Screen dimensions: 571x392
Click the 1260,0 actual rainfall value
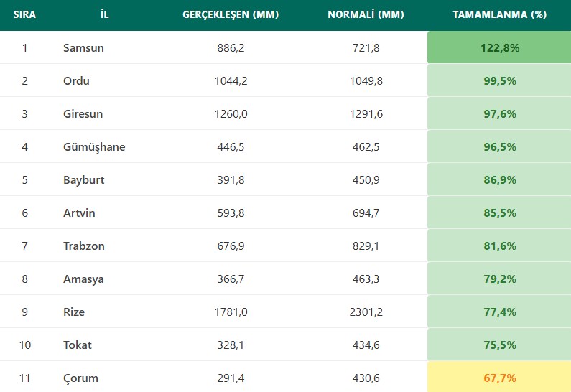231,114
